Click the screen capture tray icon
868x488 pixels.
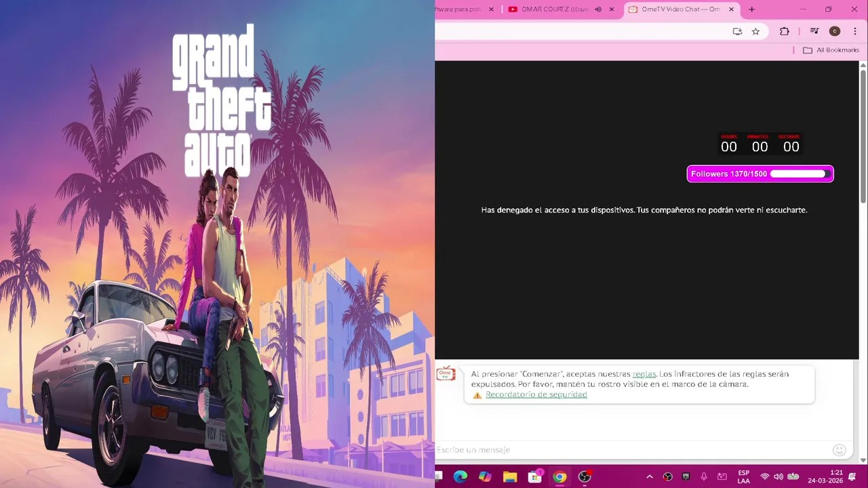click(x=722, y=476)
